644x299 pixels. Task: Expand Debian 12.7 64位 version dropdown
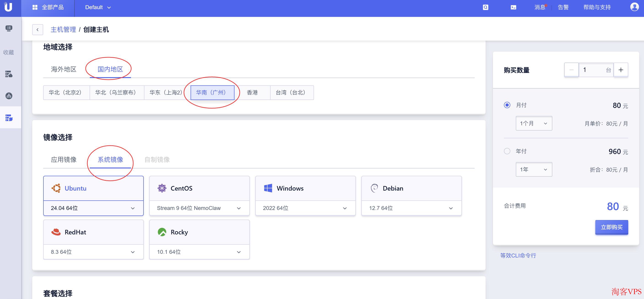coord(411,208)
